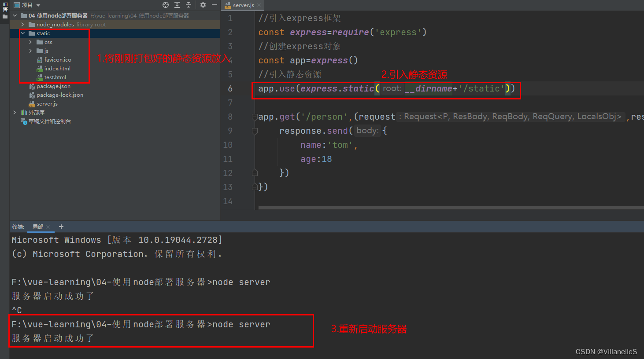Toggle code fold at line 8
The image size is (644, 359).
[255, 117]
